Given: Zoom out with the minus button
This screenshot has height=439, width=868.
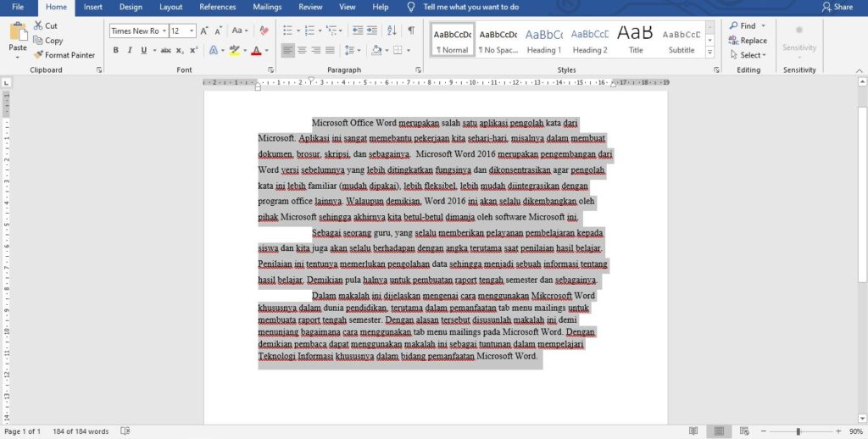Looking at the screenshot, I should (x=764, y=431).
